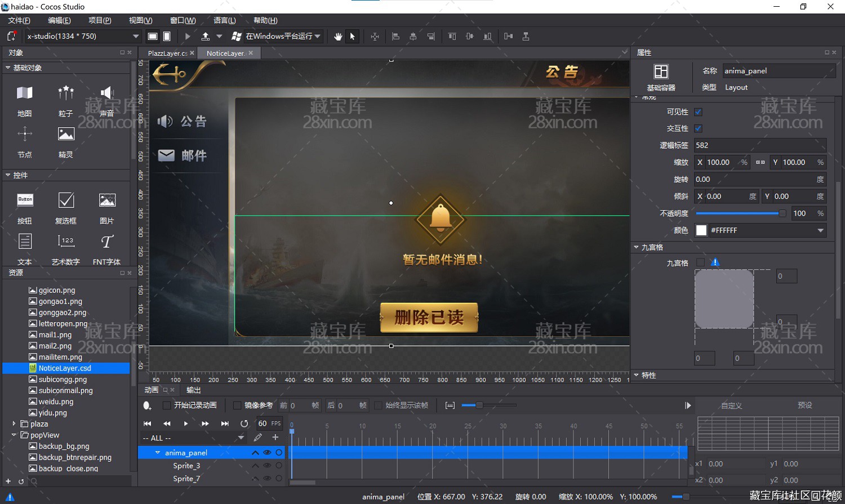Toggle the visibility (可见性) checkbox
The height and width of the screenshot is (504, 845).
coord(699,111)
